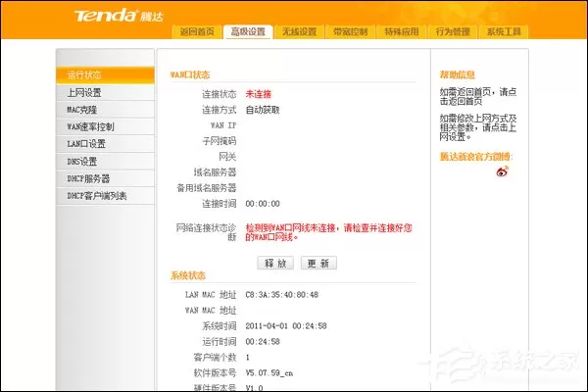Select the 系统工具 tab
The height and width of the screenshot is (392, 588).
[x=504, y=31]
